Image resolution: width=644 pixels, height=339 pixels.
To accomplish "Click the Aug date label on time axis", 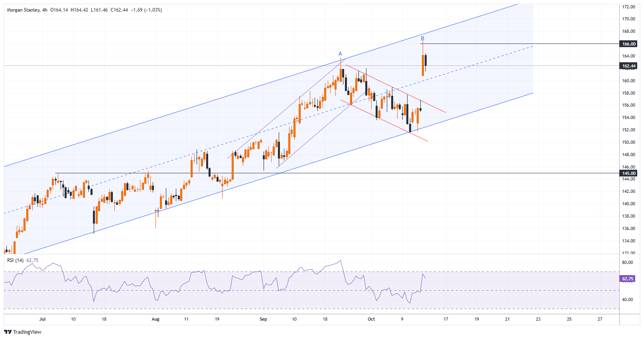I will click(x=156, y=319).
